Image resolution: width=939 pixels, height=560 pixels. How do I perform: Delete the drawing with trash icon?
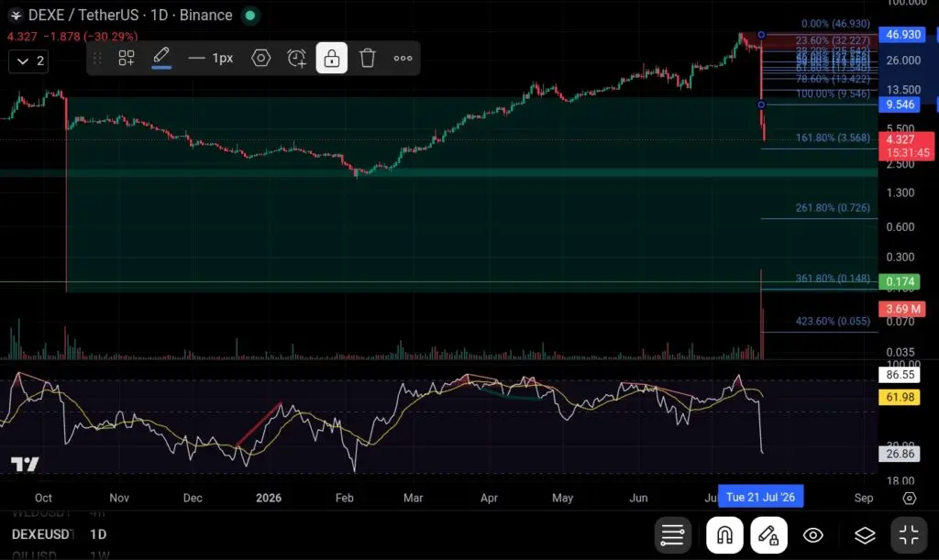[x=367, y=58]
